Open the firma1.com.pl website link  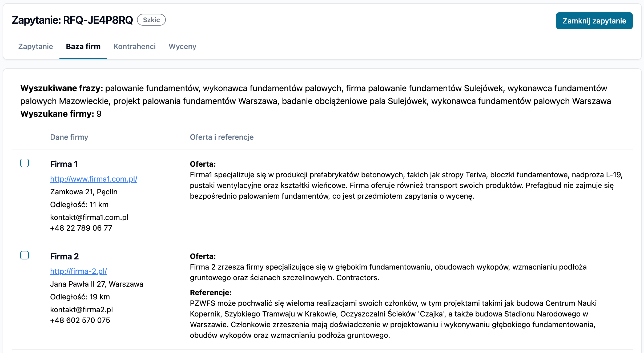[x=94, y=179]
